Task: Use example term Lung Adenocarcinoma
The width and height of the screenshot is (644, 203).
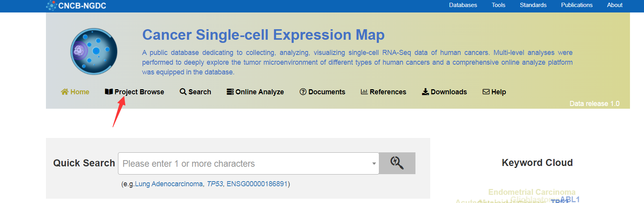Action: pyautogui.click(x=169, y=184)
